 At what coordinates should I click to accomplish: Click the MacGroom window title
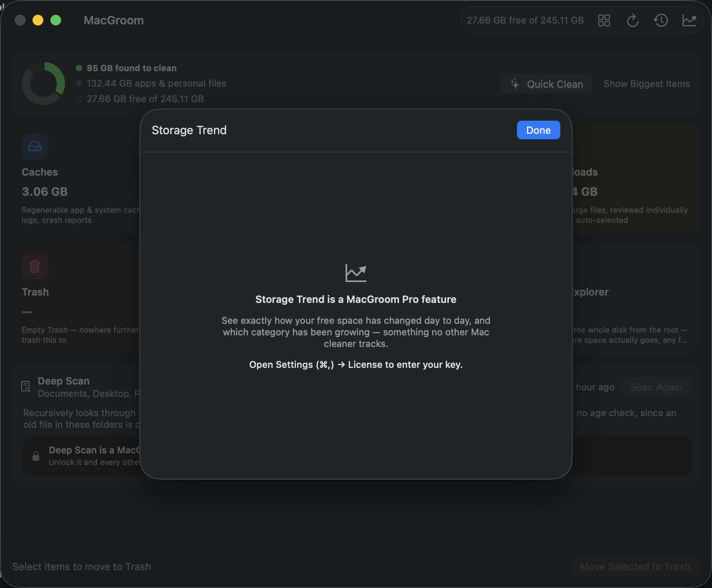114,21
